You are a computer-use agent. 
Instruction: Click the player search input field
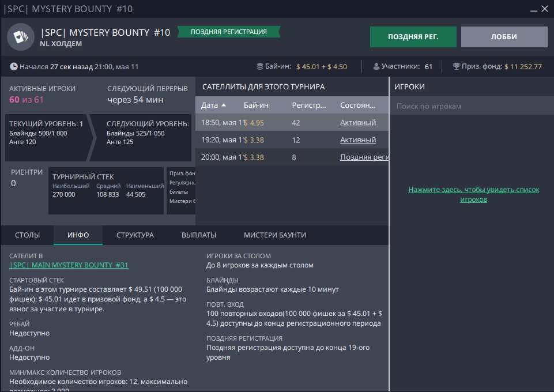pos(472,106)
